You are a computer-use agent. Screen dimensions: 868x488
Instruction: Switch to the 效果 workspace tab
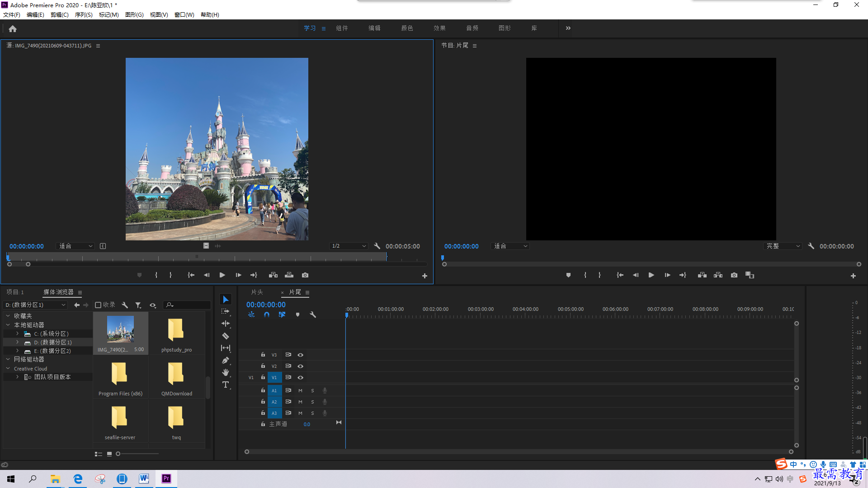pos(439,28)
